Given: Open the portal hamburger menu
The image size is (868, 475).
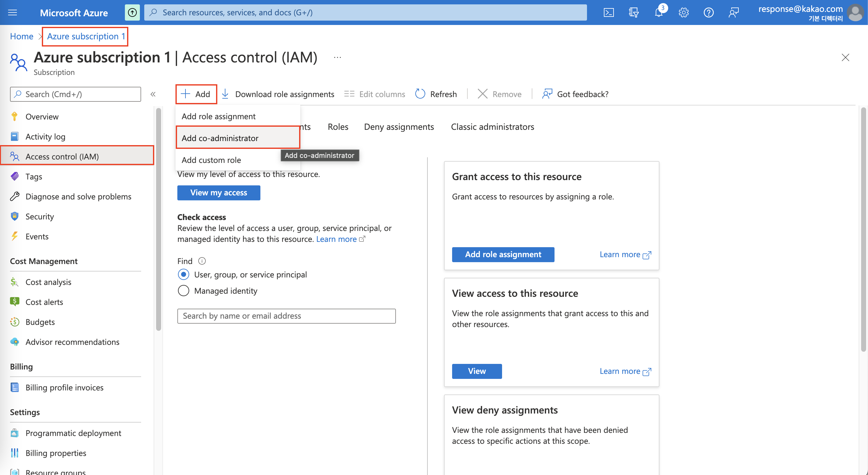Looking at the screenshot, I should (12, 12).
